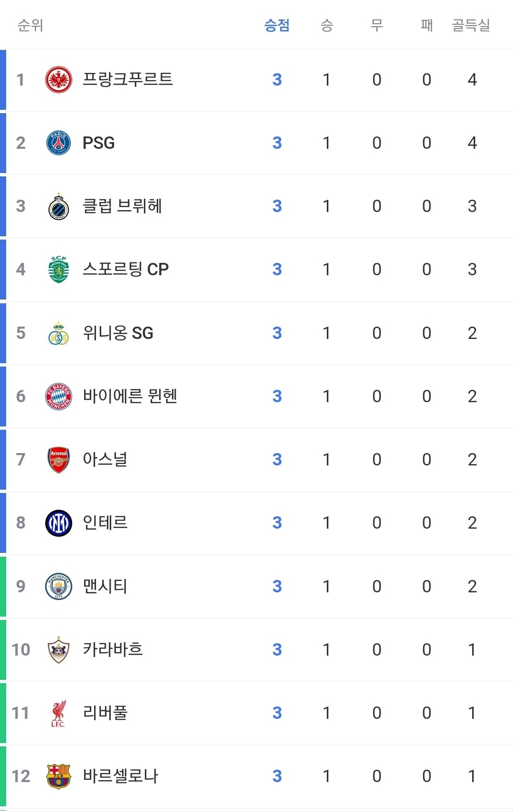Click the Union SG club badge
This screenshot has height=812, width=513.
(58, 333)
